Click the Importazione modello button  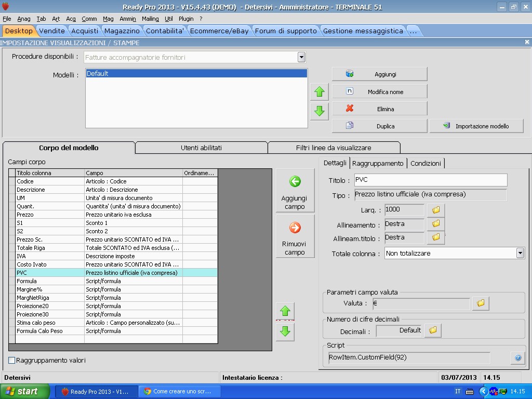[x=476, y=126]
